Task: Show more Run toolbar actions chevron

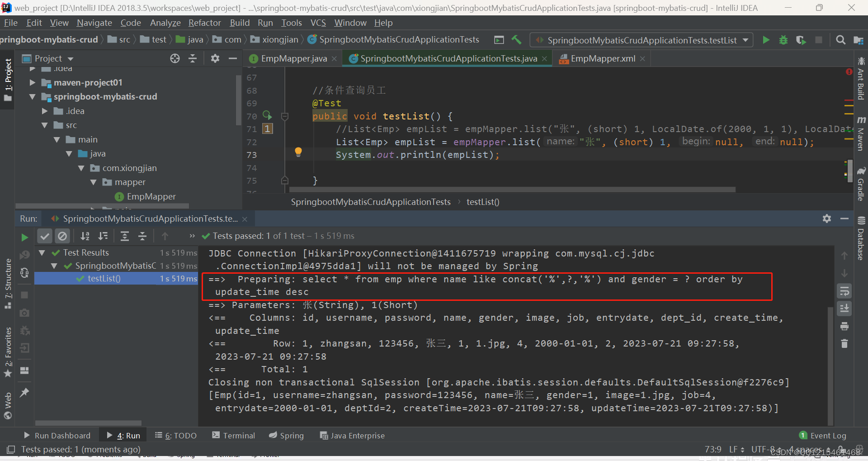Action: coord(192,236)
